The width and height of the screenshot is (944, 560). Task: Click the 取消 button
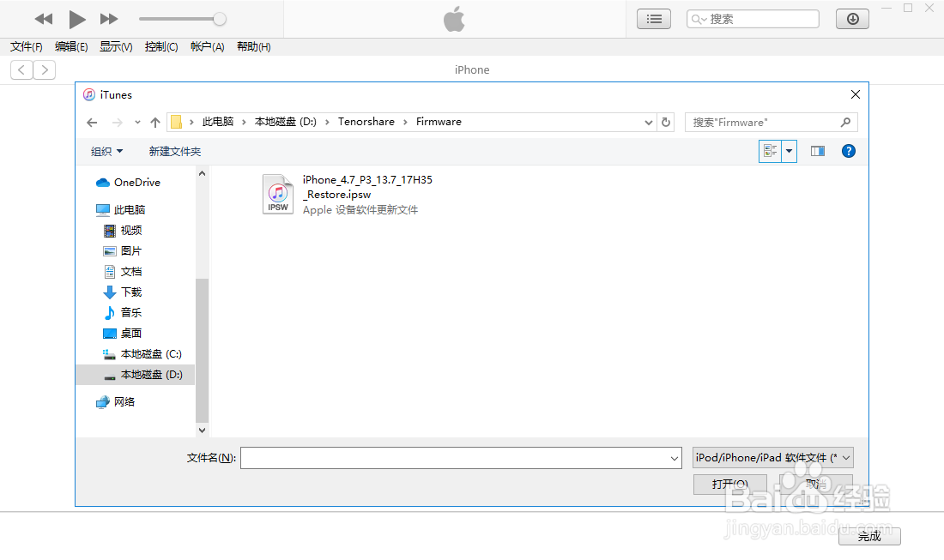[816, 485]
